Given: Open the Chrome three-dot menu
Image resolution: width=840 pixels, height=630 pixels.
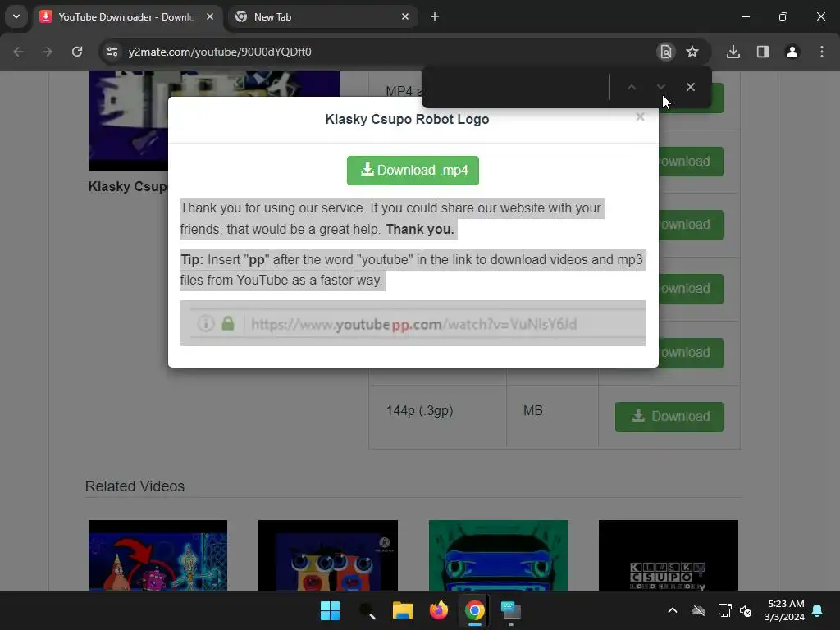Looking at the screenshot, I should [x=822, y=52].
